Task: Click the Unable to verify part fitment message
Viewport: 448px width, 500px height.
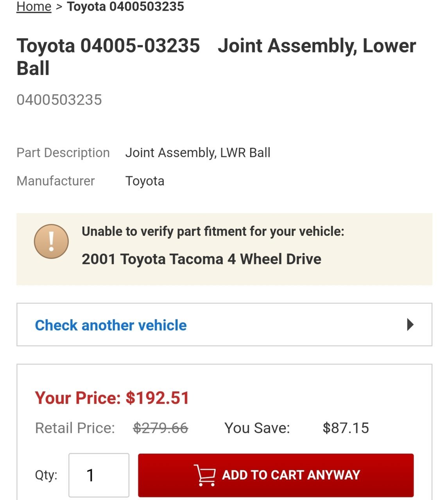Action: [x=213, y=231]
